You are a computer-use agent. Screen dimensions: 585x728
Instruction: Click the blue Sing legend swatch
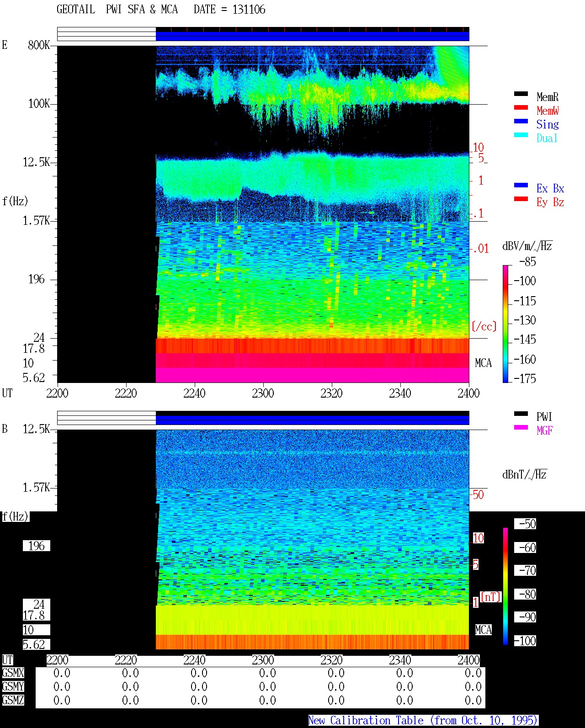pos(521,121)
